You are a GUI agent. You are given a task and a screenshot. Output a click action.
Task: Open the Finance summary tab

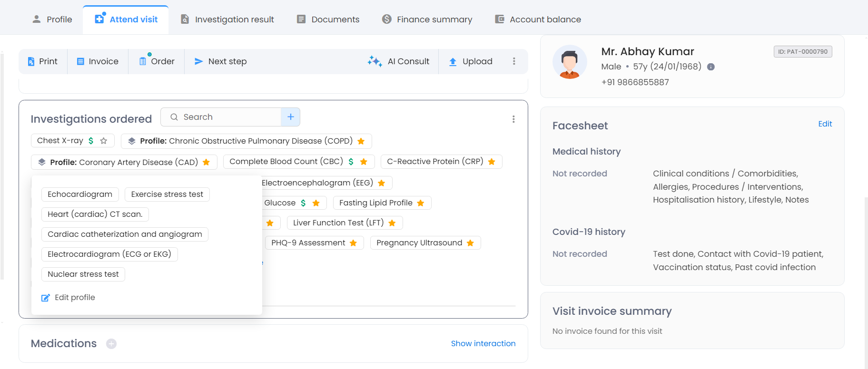pyautogui.click(x=427, y=19)
